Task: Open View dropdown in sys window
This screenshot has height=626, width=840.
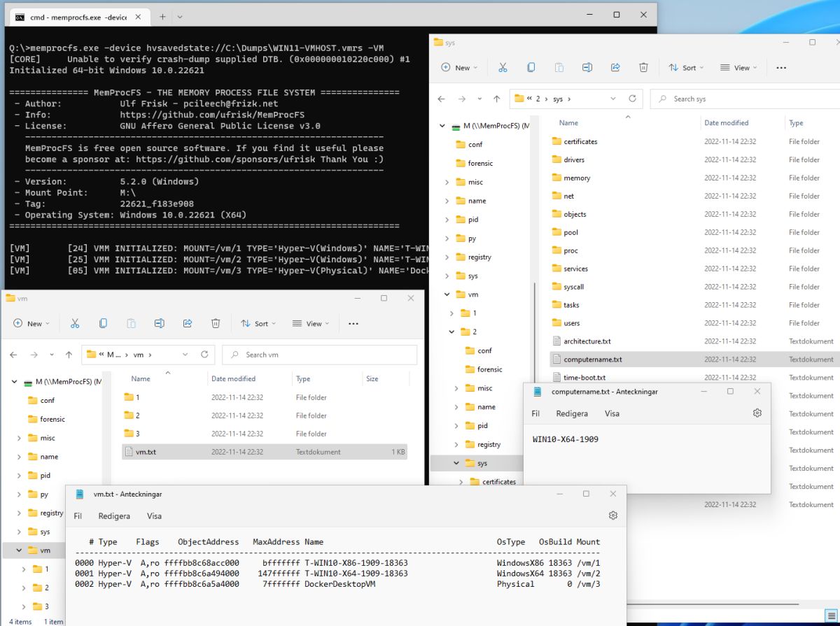Action: pos(739,68)
